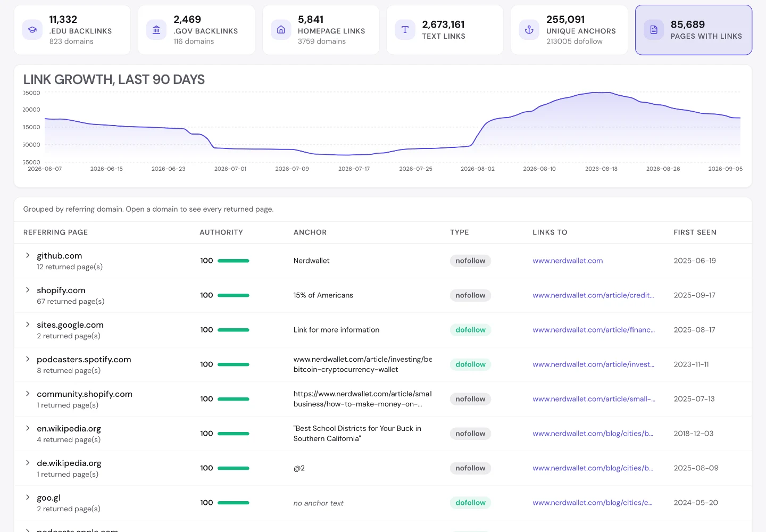Click the Authority column header
766x532 pixels.
(x=221, y=232)
